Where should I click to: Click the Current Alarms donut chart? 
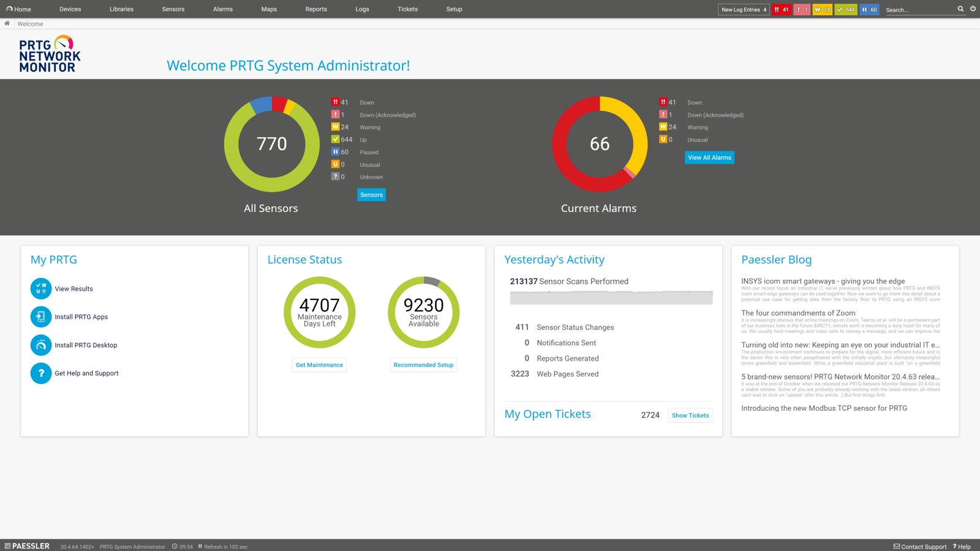pos(599,144)
